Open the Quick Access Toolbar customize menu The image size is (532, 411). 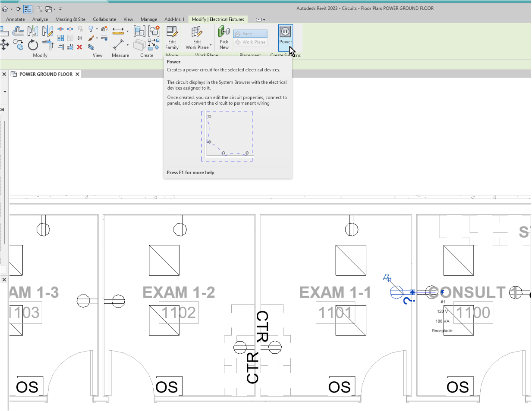60,8
